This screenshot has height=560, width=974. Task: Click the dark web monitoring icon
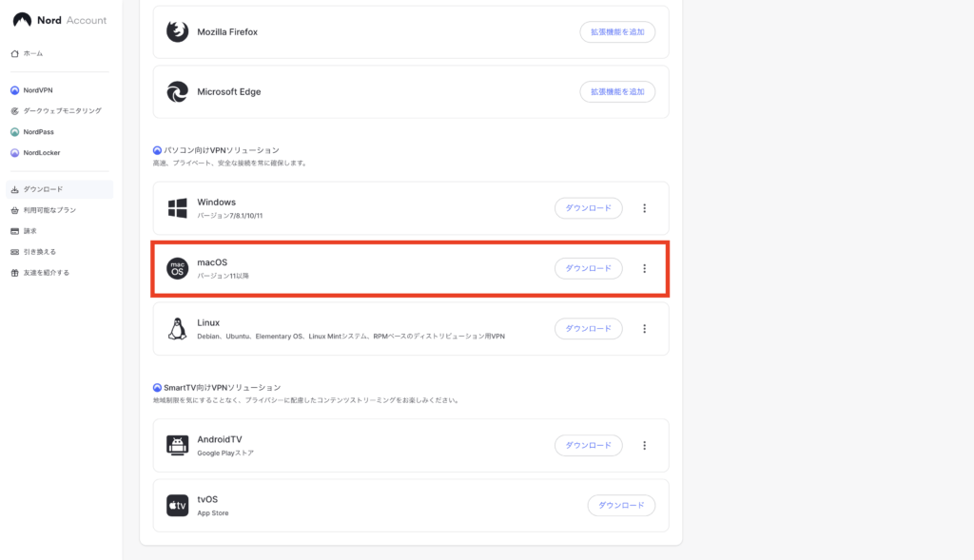[x=15, y=111]
